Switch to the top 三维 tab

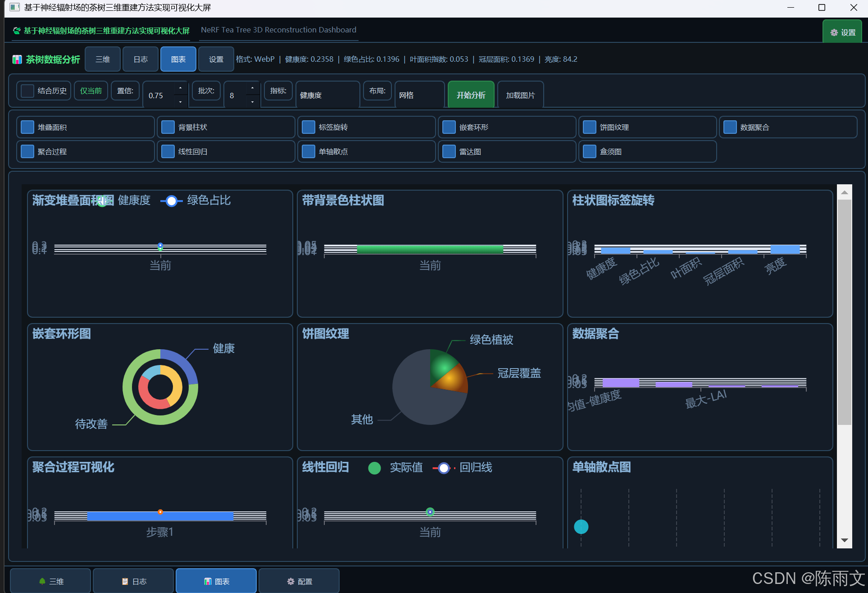tap(103, 59)
